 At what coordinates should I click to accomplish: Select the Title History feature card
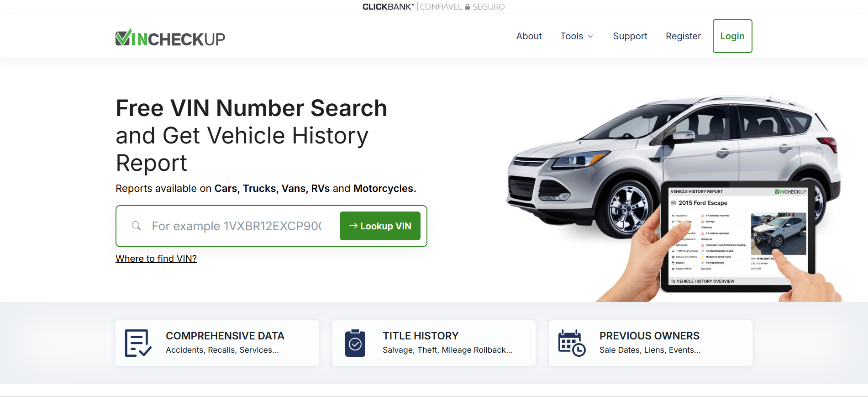pos(434,343)
